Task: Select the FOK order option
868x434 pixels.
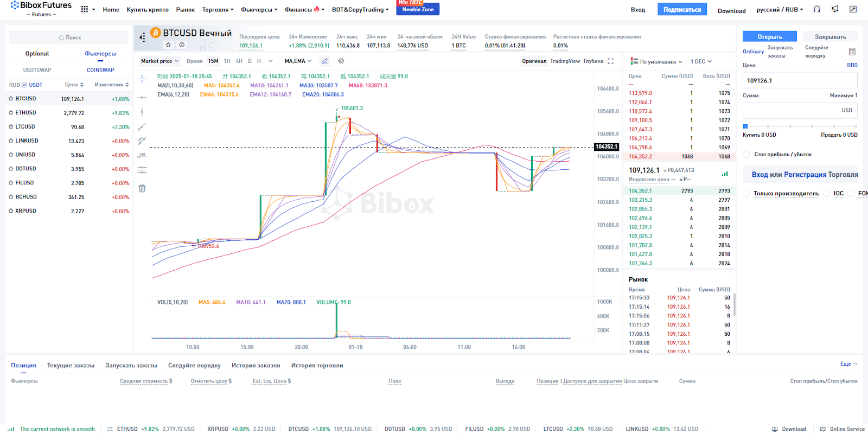Action: (x=851, y=193)
